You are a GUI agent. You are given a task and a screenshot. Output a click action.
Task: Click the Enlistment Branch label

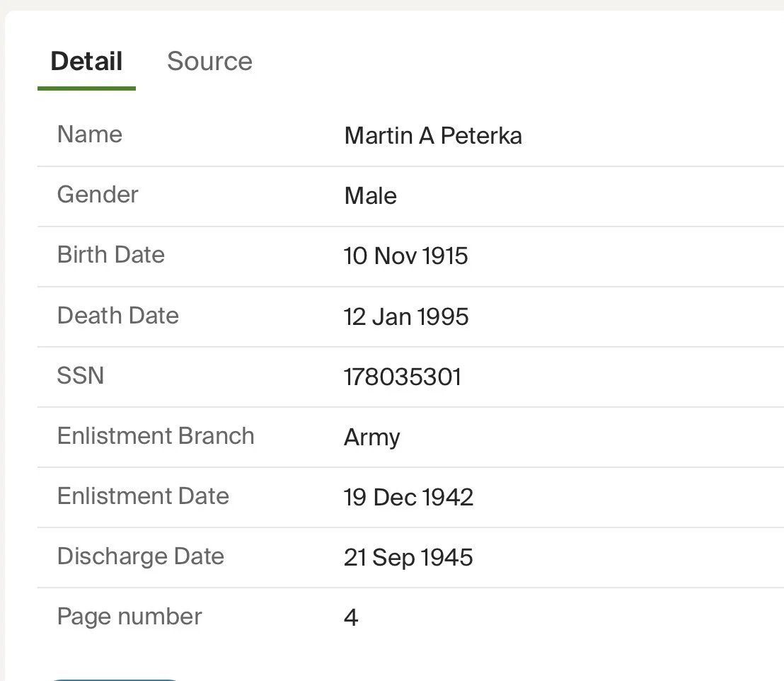[156, 435]
